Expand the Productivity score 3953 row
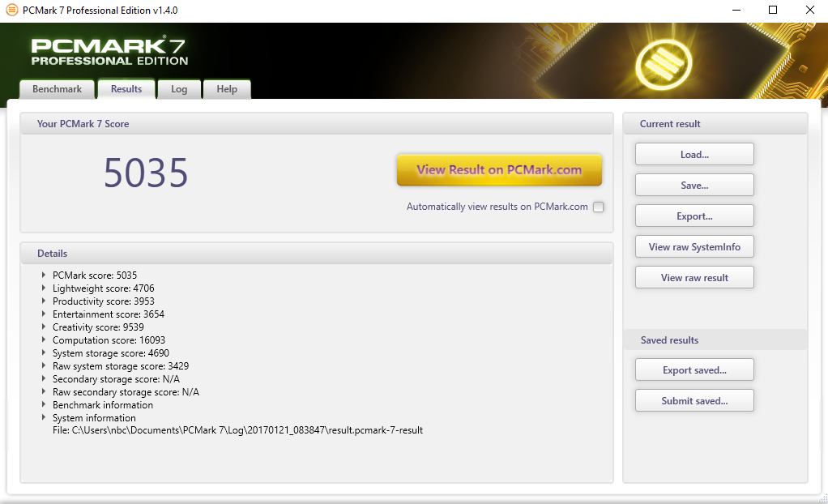 coord(43,301)
